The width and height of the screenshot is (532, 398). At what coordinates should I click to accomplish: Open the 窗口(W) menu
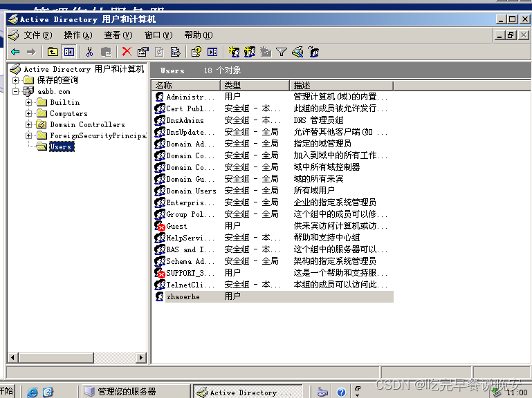(158, 35)
